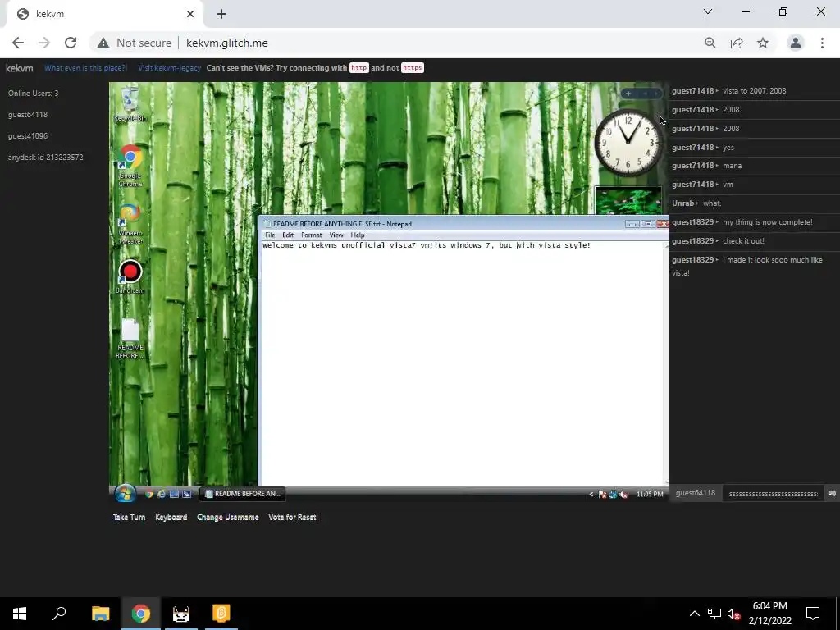Click inside the Notepad text area
Screen dimensions: 840x630
(x=462, y=364)
